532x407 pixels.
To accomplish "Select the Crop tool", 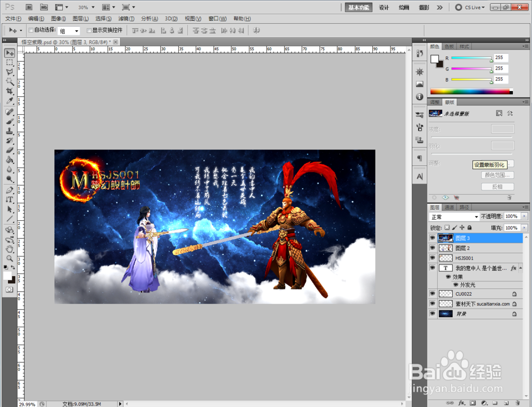I will [10, 91].
